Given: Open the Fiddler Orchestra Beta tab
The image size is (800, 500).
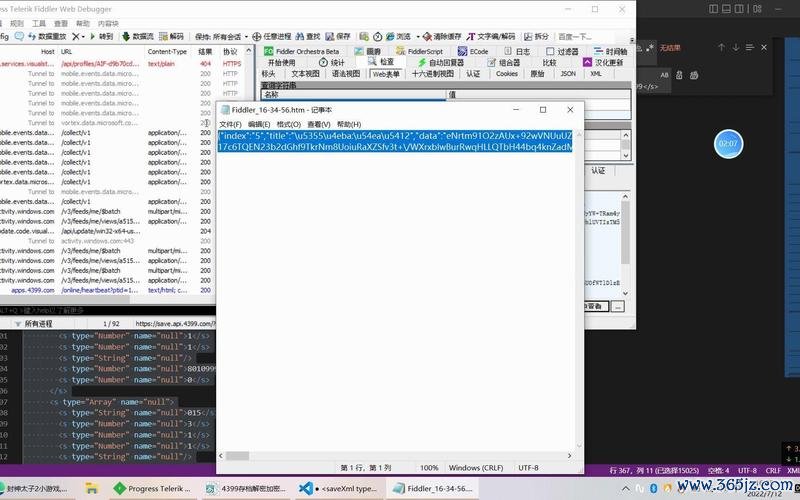Looking at the screenshot, I should coord(302,51).
